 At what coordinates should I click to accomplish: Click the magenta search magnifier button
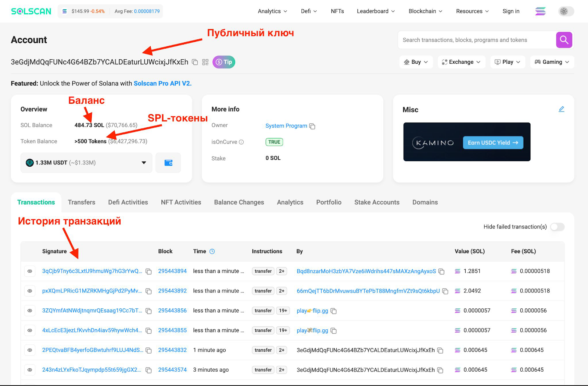pos(564,40)
